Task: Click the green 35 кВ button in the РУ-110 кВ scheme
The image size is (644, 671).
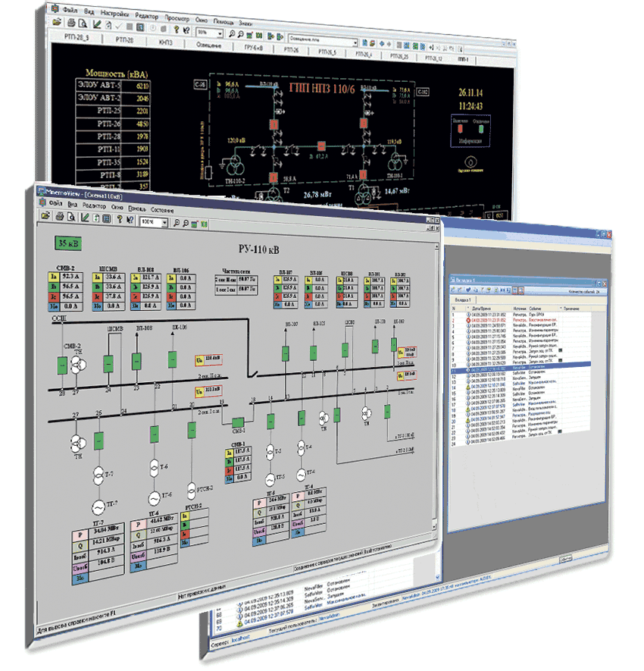Action: click(68, 243)
